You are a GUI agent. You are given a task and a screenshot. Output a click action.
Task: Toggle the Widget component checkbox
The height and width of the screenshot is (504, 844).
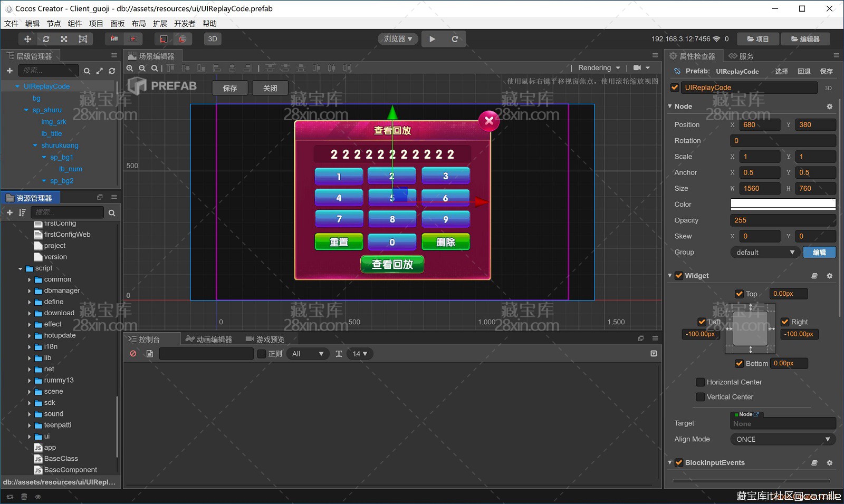[679, 276]
